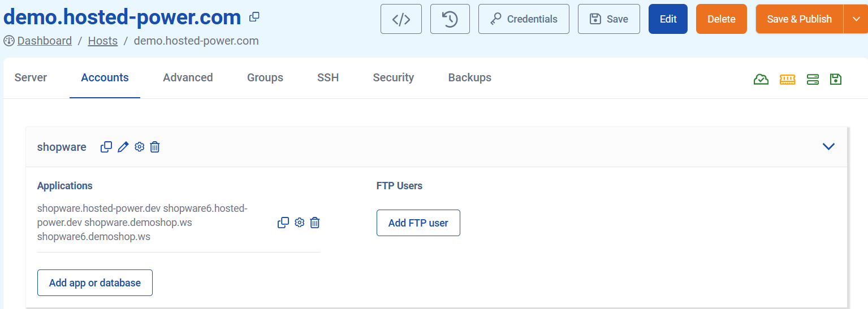This screenshot has height=309, width=868.
Task: Open the code view button
Action: click(x=401, y=19)
